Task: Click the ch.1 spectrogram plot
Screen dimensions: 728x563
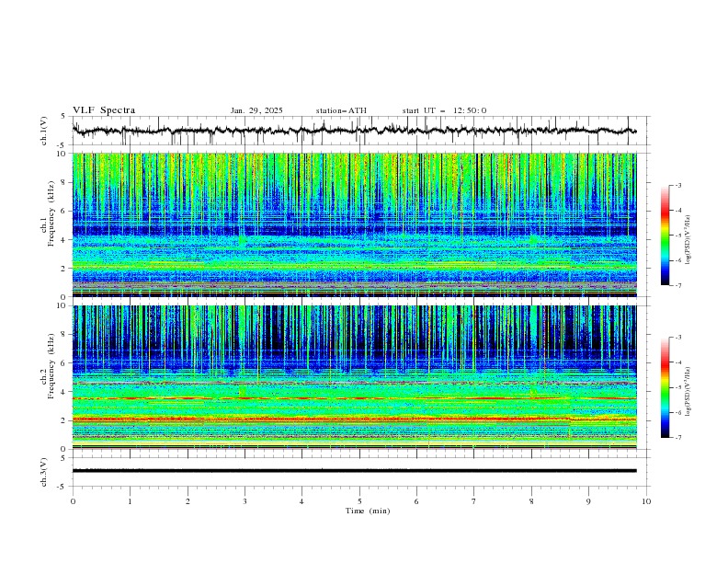Action: 354,224
